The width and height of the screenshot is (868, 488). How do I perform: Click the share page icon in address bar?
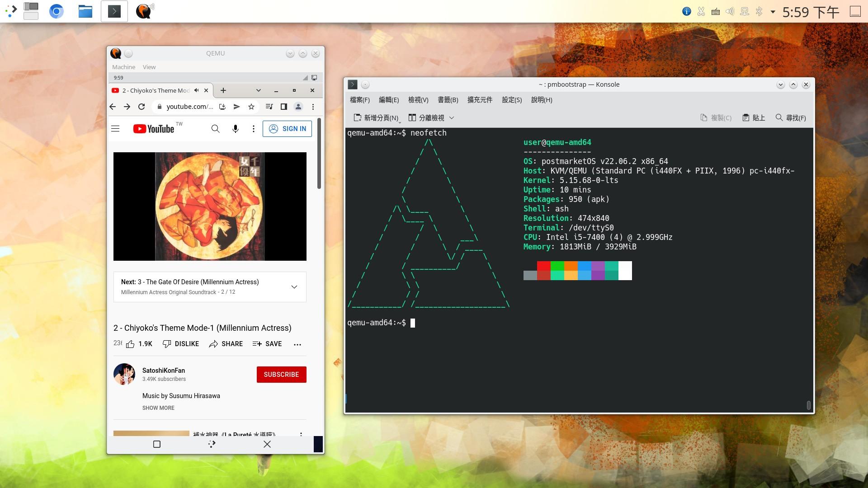236,107
